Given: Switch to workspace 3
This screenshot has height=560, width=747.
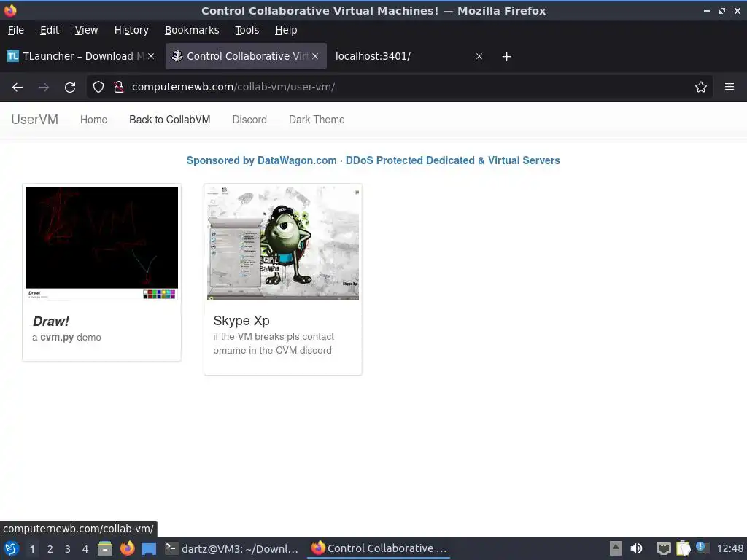Looking at the screenshot, I should [x=68, y=549].
